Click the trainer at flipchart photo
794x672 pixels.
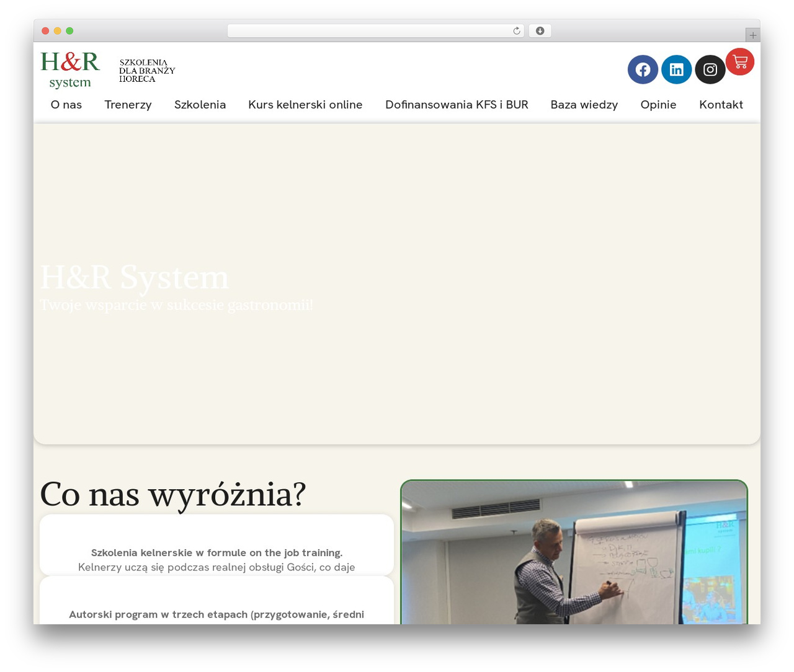574,552
